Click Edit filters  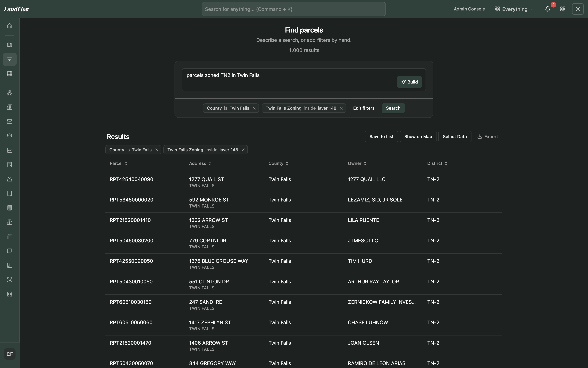pyautogui.click(x=364, y=108)
